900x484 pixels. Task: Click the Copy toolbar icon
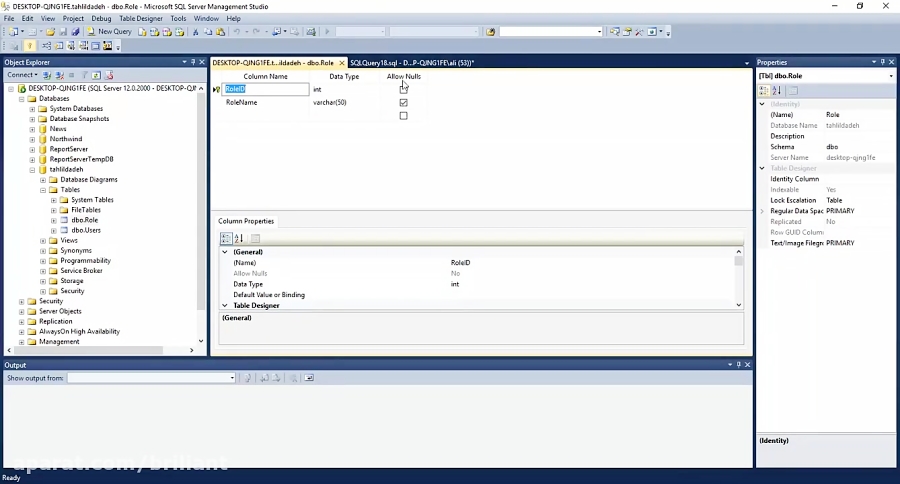pyautogui.click(x=208, y=32)
